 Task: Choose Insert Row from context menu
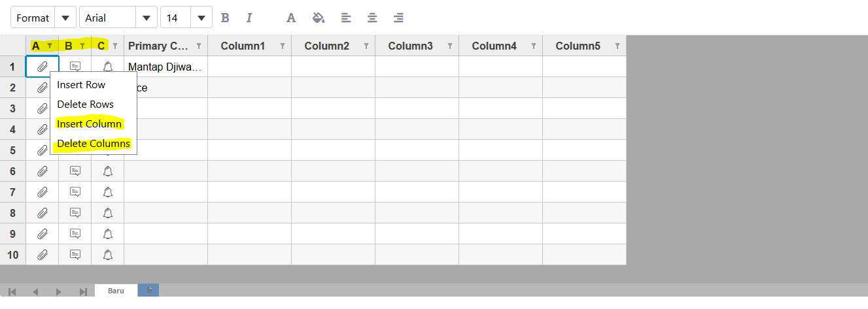[x=81, y=85]
